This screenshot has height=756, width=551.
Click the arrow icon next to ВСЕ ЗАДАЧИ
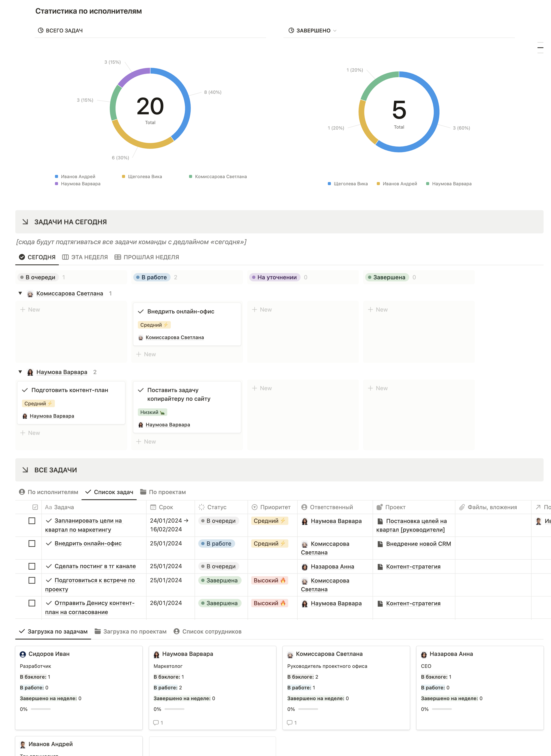25,470
